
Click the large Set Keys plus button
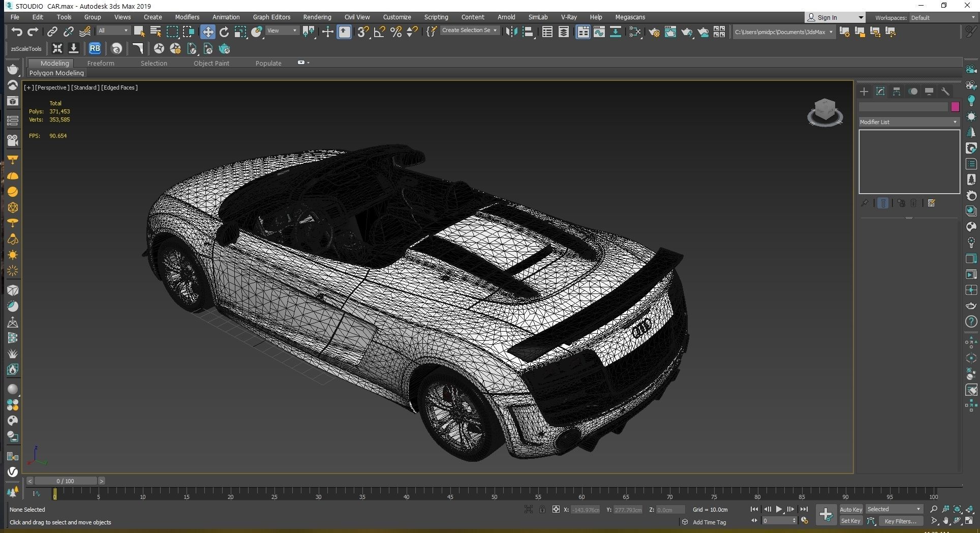826,515
